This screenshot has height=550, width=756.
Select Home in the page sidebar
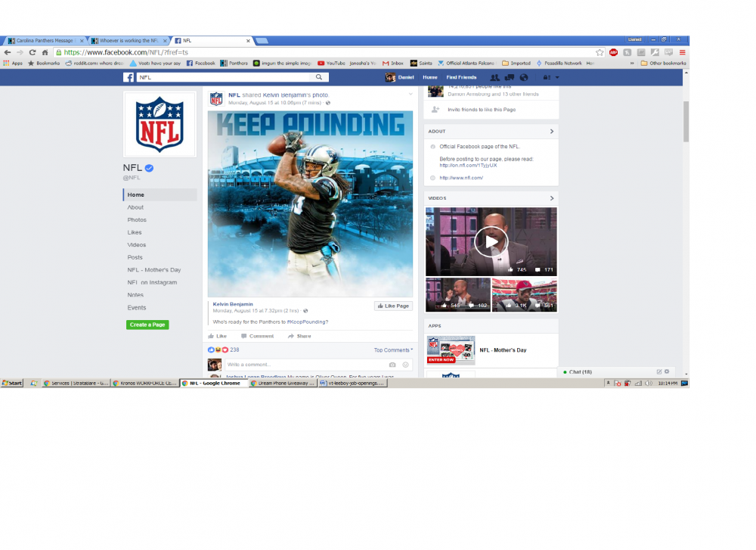[160, 195]
